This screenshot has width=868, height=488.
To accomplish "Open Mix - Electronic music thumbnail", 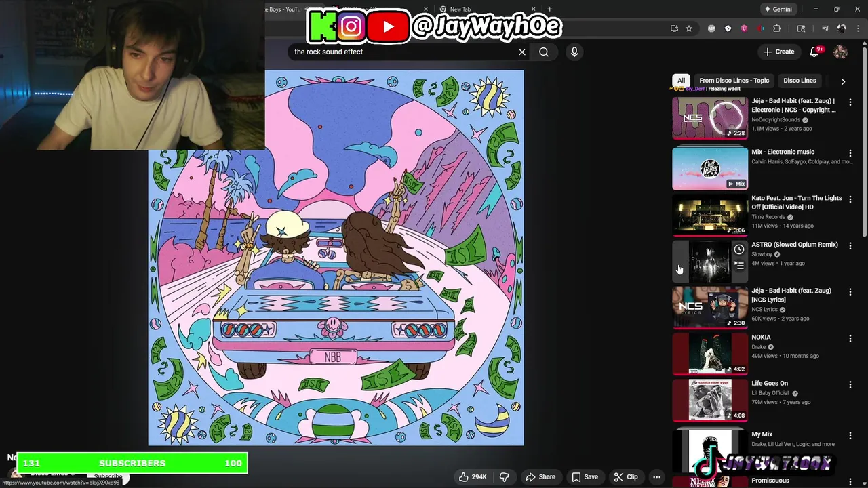I will pos(710,169).
